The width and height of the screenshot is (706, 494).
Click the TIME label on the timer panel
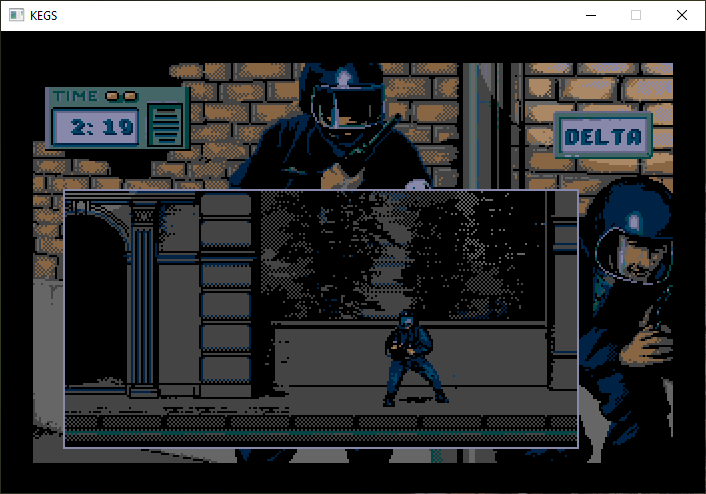[75, 96]
